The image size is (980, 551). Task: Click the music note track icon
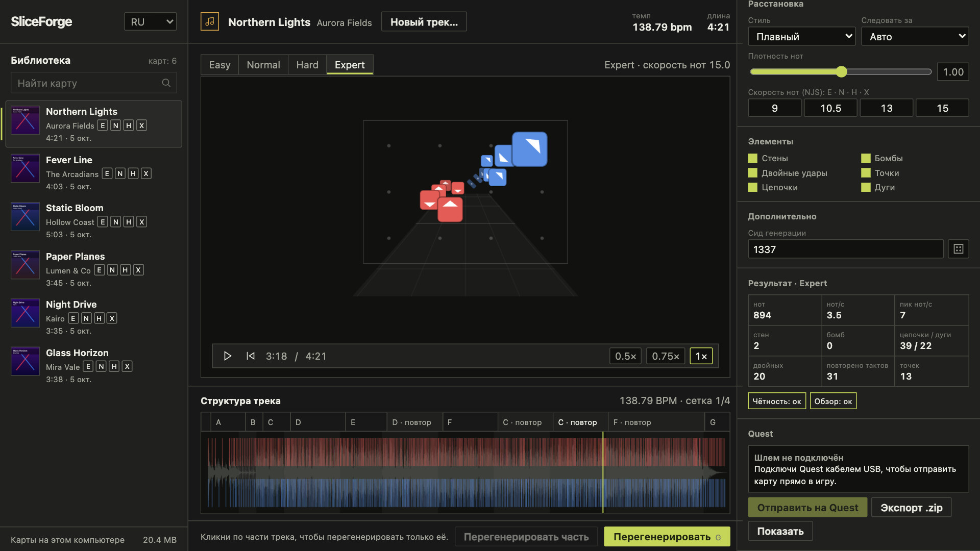210,21
